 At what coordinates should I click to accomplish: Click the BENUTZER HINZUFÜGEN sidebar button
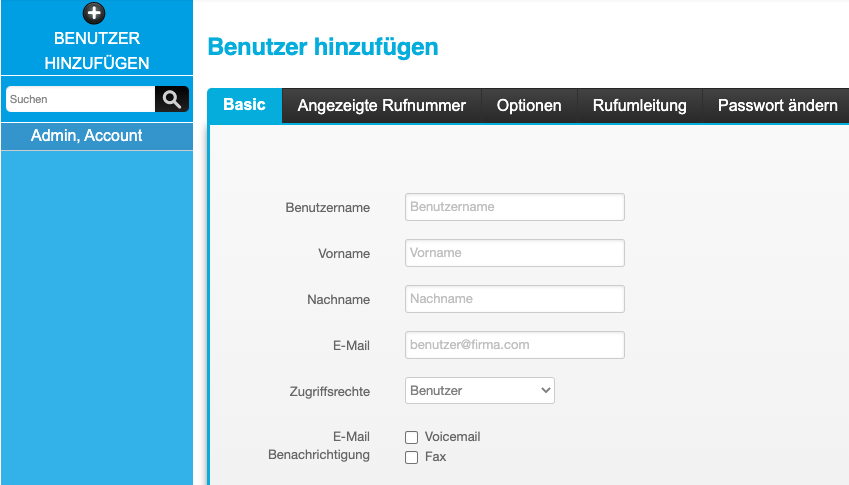[97, 37]
